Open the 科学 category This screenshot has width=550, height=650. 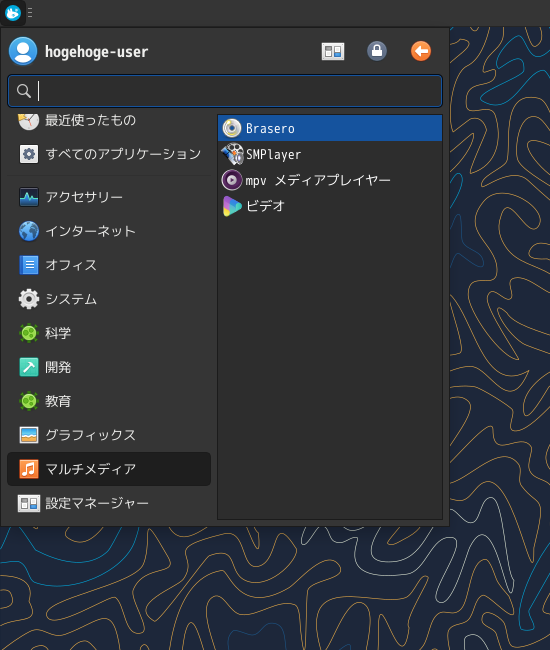click(x=109, y=333)
